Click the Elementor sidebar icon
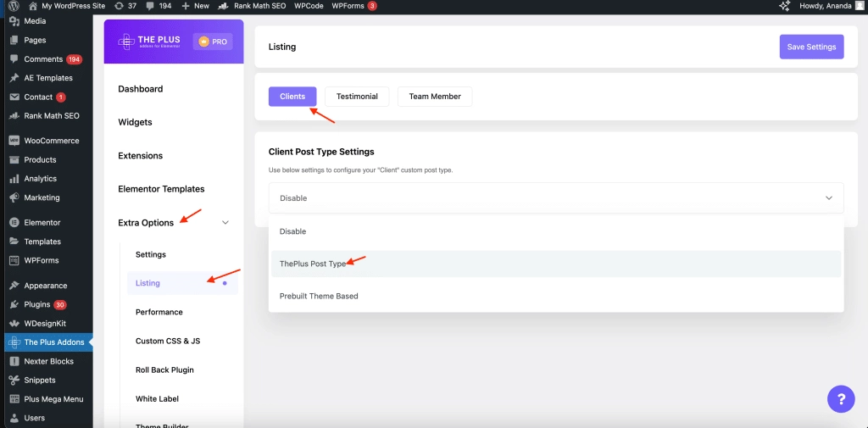The width and height of the screenshot is (868, 428). (x=14, y=223)
